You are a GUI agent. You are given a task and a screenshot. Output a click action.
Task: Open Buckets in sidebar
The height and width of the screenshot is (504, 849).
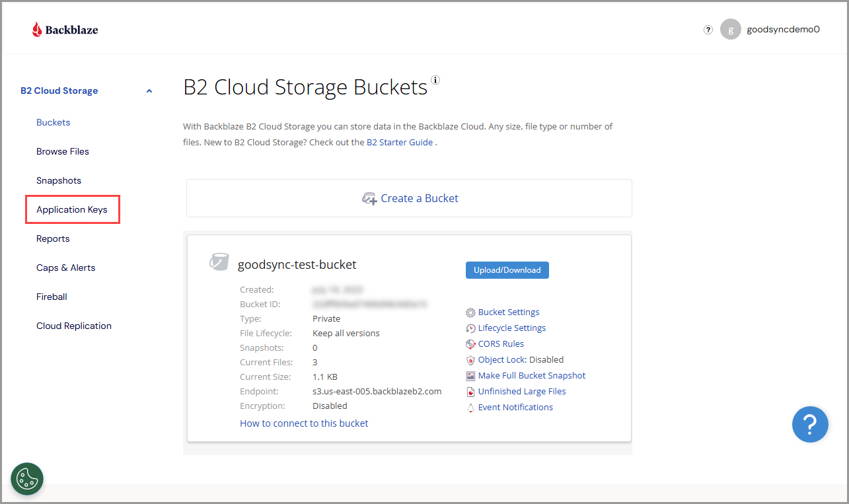pyautogui.click(x=54, y=122)
